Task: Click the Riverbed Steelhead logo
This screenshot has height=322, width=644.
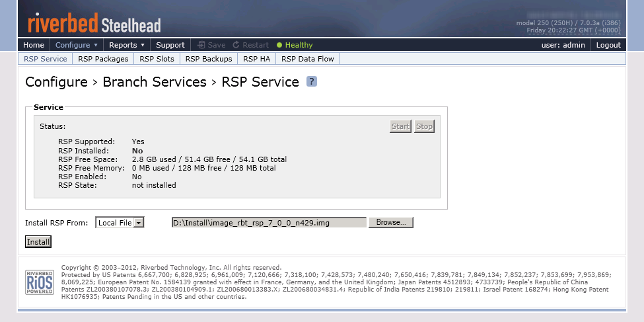Action: click(x=94, y=23)
